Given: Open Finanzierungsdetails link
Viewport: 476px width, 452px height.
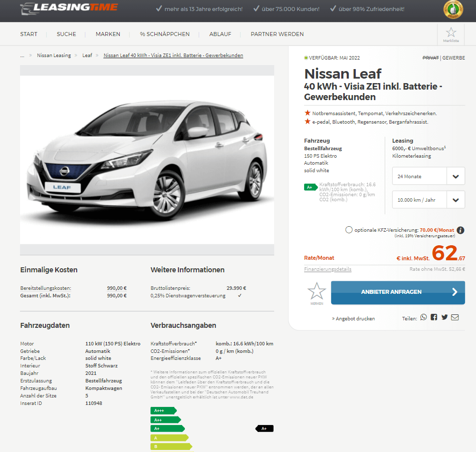Looking at the screenshot, I should [328, 269].
